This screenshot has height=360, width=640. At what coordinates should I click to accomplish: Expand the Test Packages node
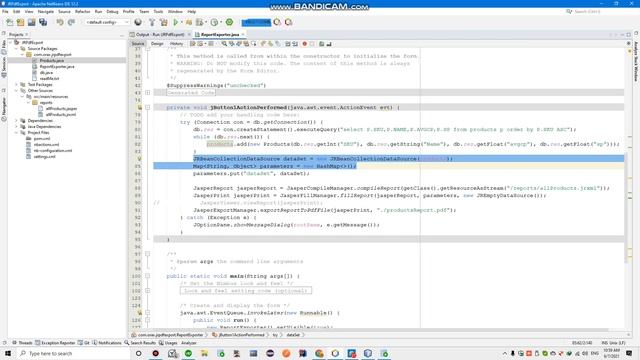pos(16,84)
